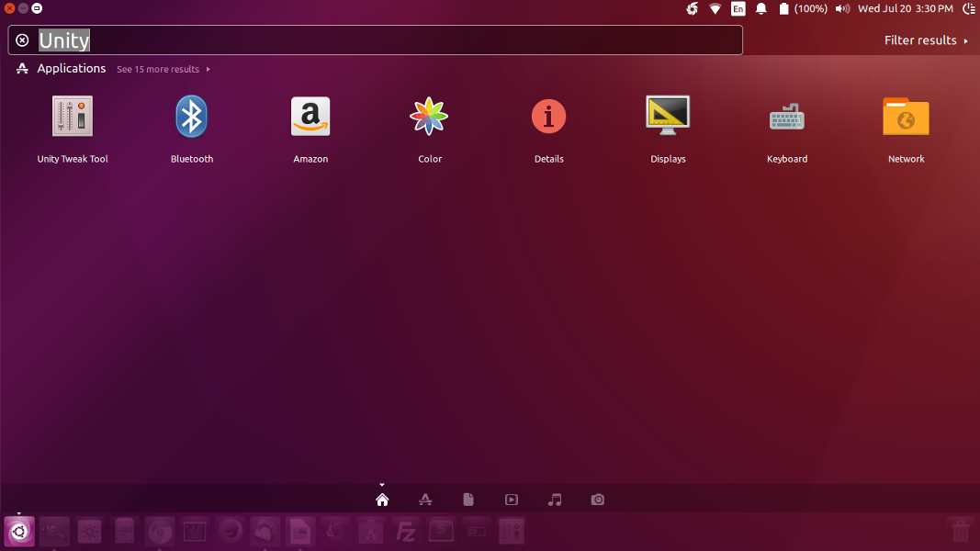Click in the Unity search box
This screenshot has height=551, width=980.
(375, 40)
